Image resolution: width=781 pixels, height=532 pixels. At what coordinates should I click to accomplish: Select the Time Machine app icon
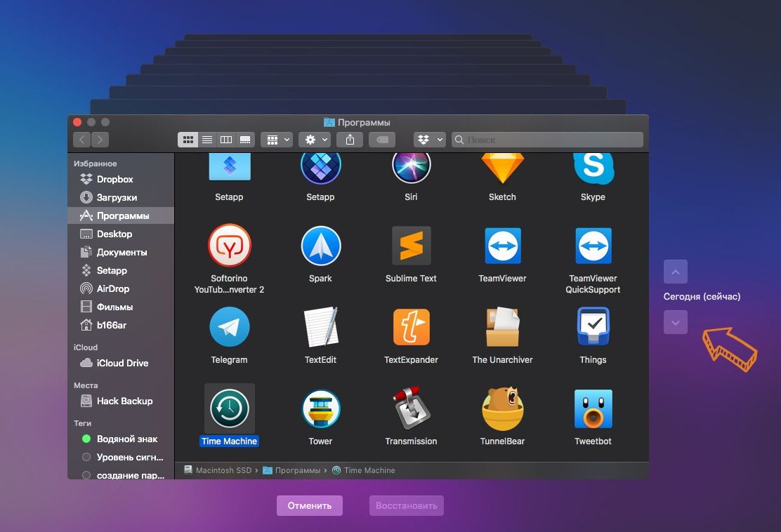point(229,408)
